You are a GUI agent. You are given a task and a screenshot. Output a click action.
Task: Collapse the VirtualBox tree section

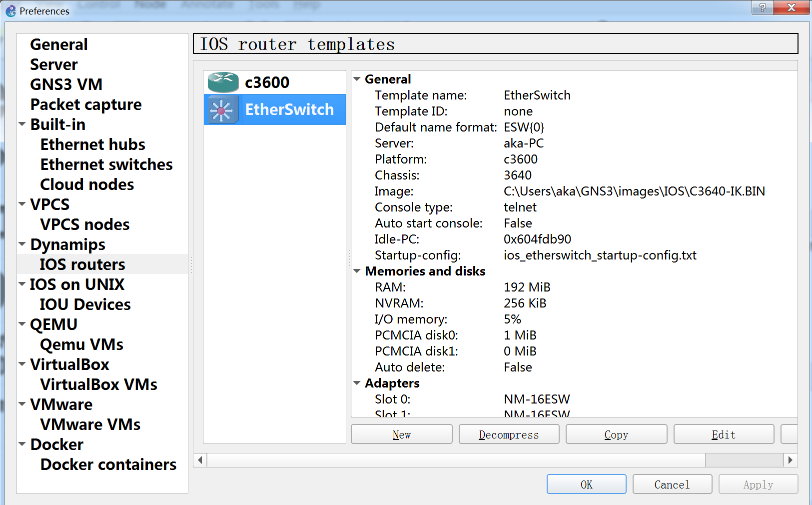[22, 363]
